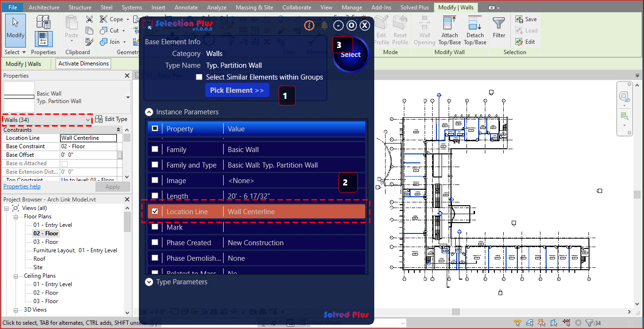Check the Phase Created checkbox

coord(155,242)
